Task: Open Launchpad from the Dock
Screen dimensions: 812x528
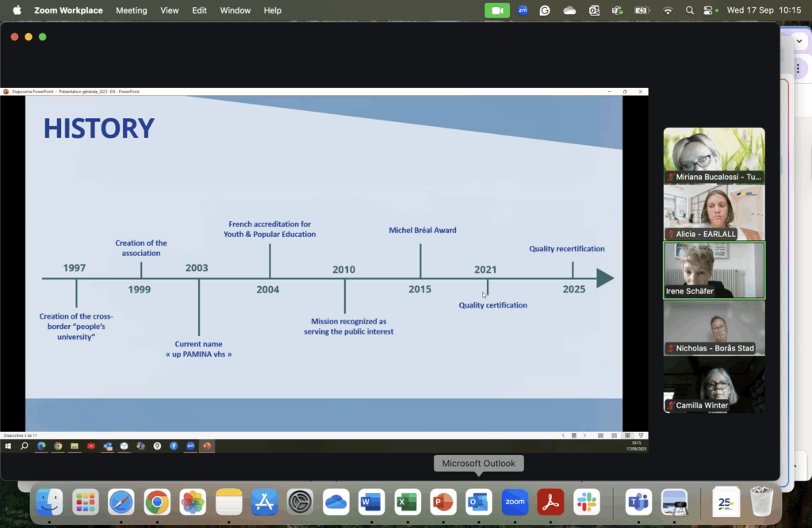Action: click(86, 502)
